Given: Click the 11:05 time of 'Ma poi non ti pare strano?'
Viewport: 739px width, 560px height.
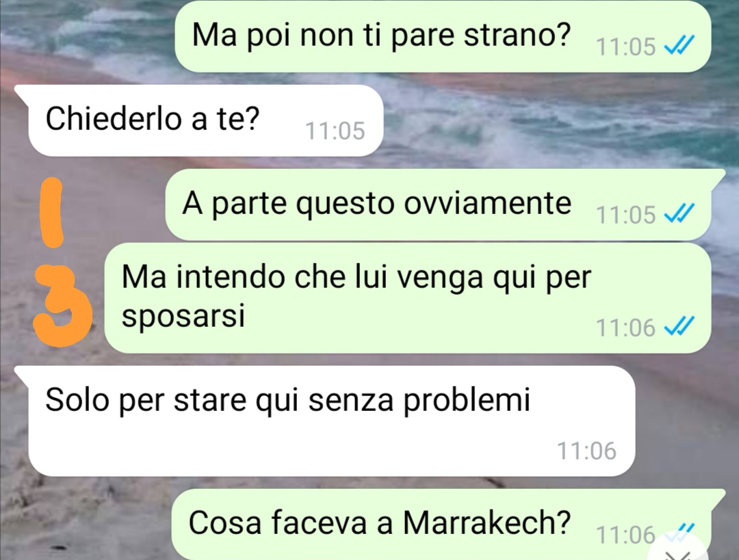Looking at the screenshot, I should (x=626, y=46).
